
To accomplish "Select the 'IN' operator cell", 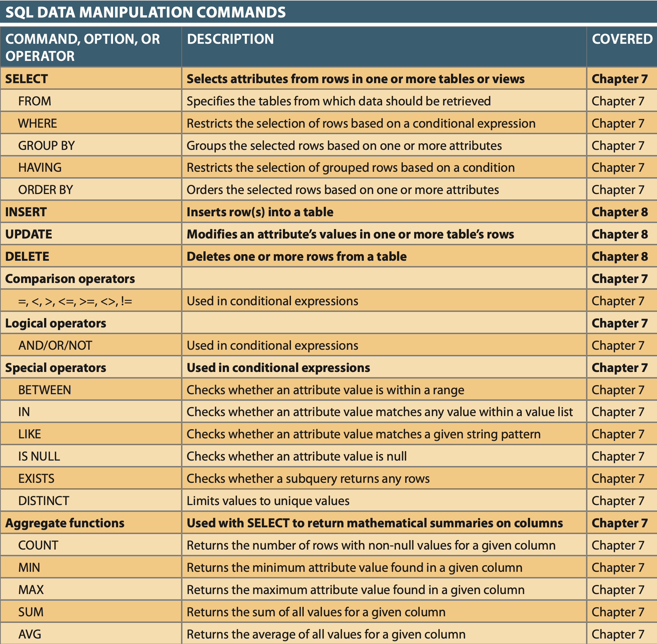I will pos(91,412).
